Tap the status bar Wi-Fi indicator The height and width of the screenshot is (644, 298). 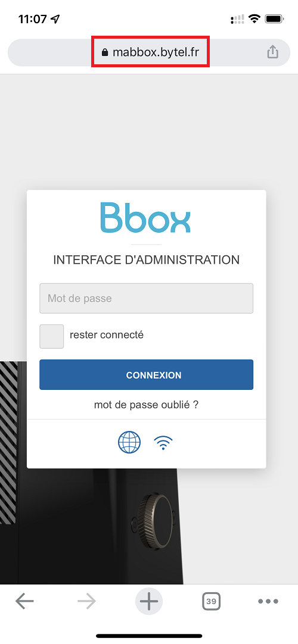pos(255,19)
